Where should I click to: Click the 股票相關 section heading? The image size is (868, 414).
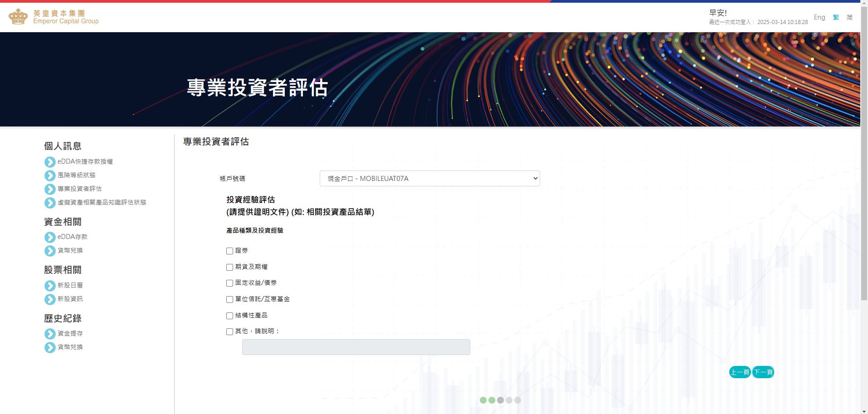click(63, 270)
